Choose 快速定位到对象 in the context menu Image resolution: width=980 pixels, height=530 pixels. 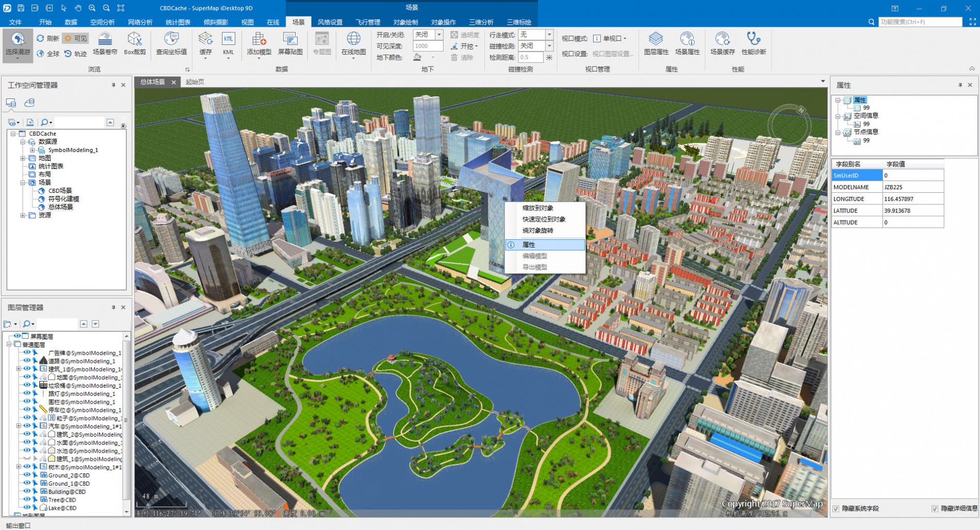coord(545,219)
